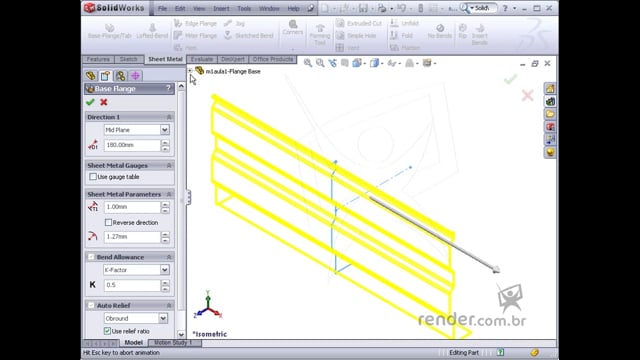Collapse the Auto Relief section

(x=169, y=305)
